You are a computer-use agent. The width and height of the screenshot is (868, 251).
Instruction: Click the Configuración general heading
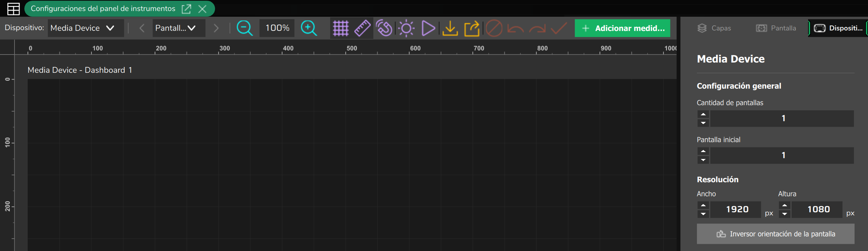[x=739, y=86]
